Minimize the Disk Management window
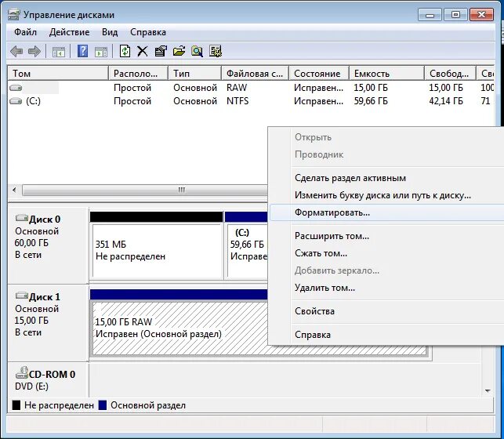Viewport: 504px width, 439px height. point(430,15)
